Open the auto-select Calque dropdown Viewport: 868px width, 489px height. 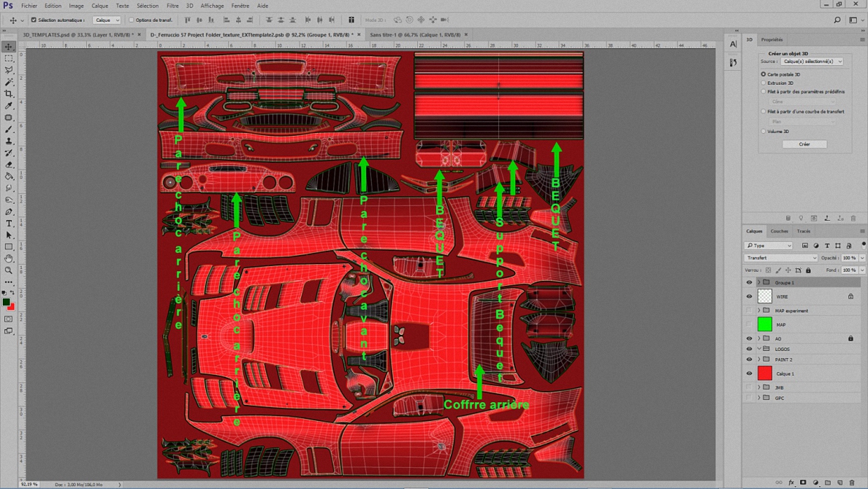(x=107, y=20)
